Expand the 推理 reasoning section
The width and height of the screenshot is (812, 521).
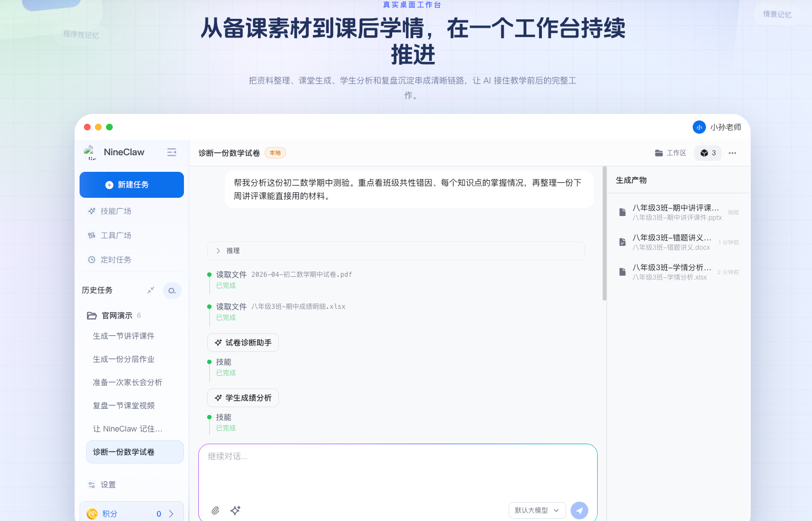tap(396, 251)
